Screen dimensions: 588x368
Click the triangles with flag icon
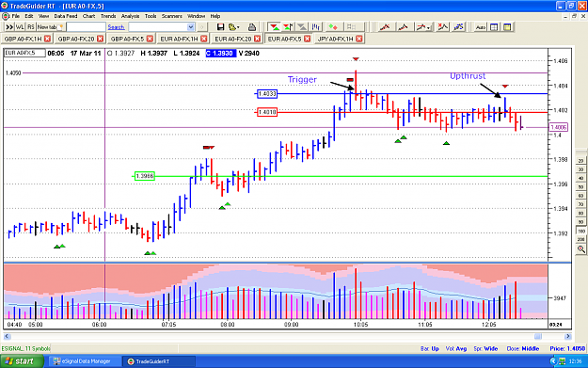pyautogui.click(x=288, y=27)
